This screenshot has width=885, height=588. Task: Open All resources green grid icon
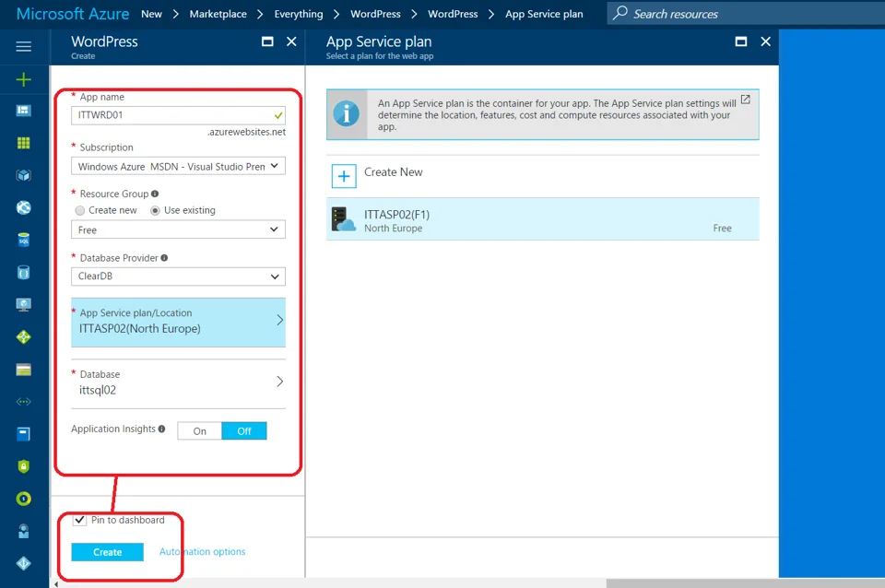point(23,143)
